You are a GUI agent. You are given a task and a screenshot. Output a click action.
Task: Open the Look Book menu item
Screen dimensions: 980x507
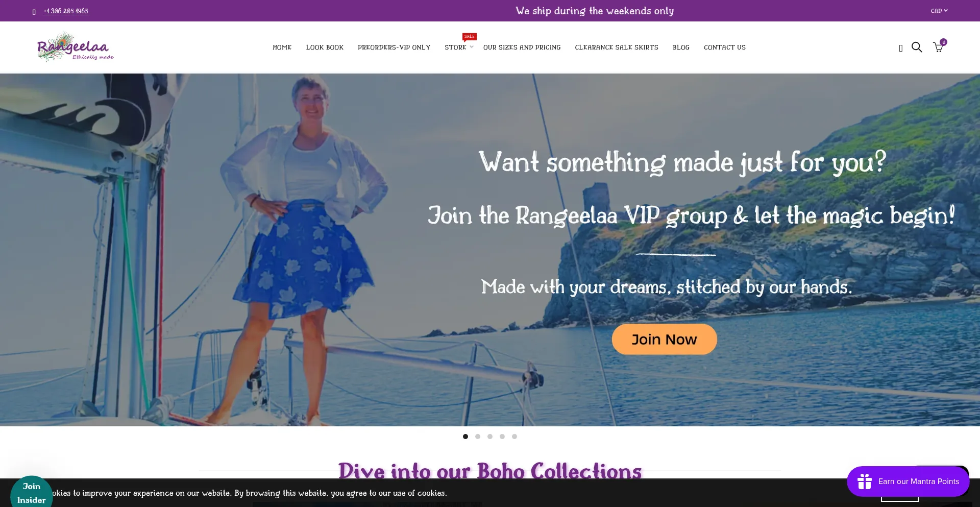[x=325, y=47]
